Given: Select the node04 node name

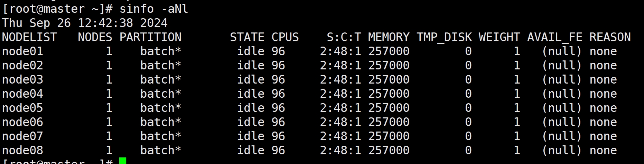Looking at the screenshot, I should coord(22,94).
